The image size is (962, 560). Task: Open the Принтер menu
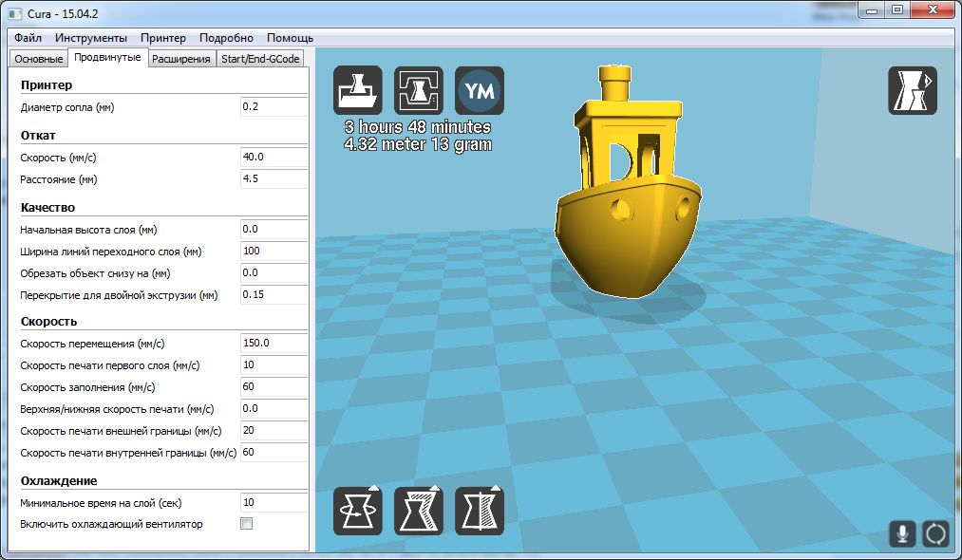point(163,38)
